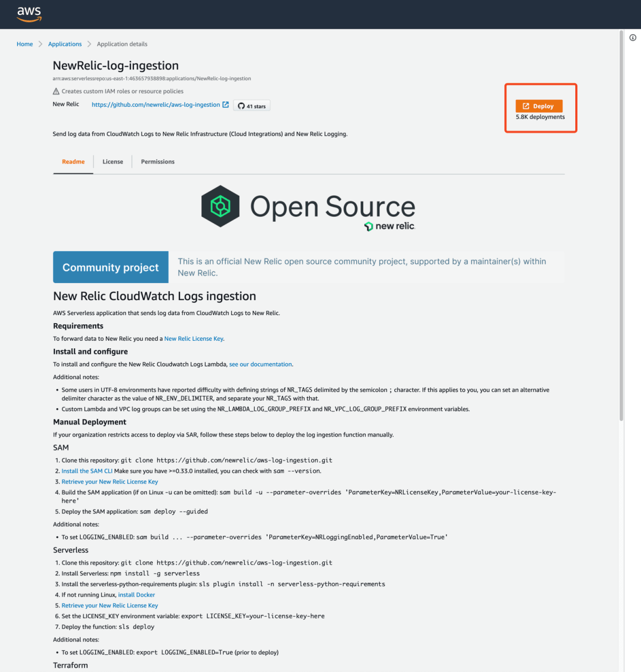
Task: Open the info panel icon
Action: 632,38
